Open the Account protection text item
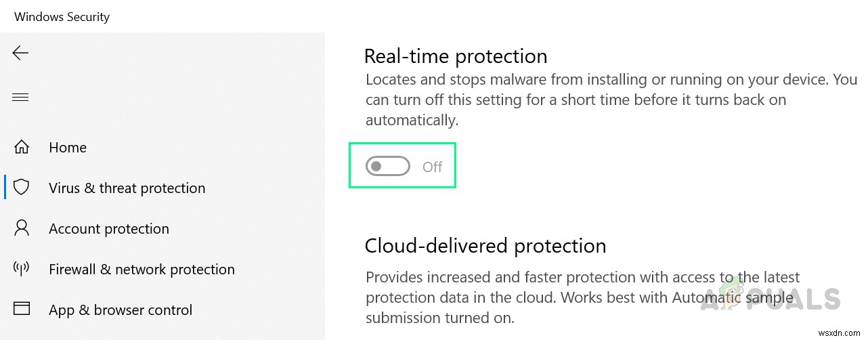Viewport: 868px width, 340px height. click(x=109, y=229)
